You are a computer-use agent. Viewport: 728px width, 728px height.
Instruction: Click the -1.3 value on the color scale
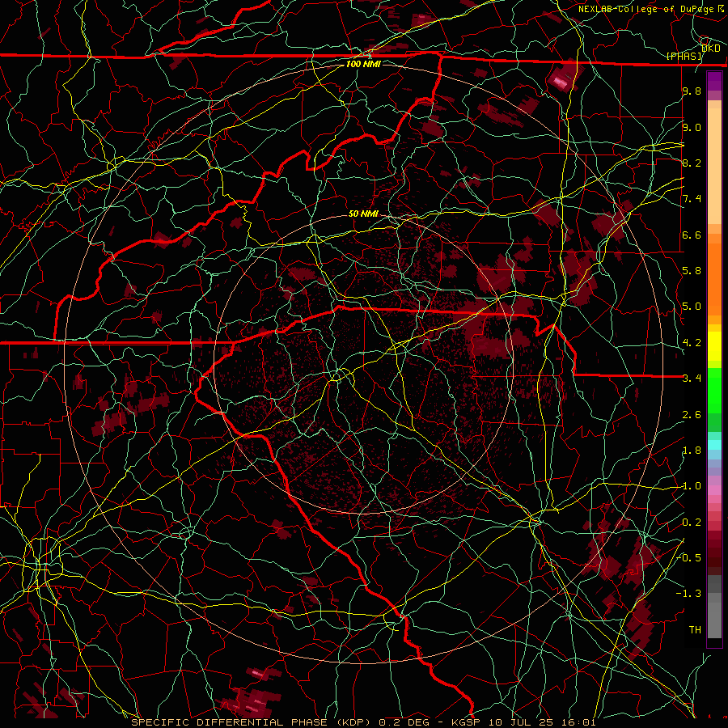pos(688,594)
